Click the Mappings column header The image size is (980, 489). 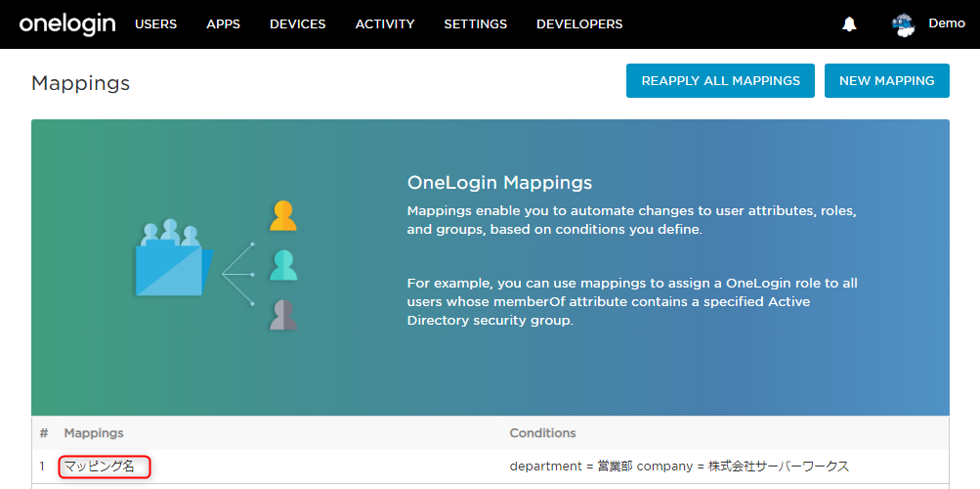point(94,433)
